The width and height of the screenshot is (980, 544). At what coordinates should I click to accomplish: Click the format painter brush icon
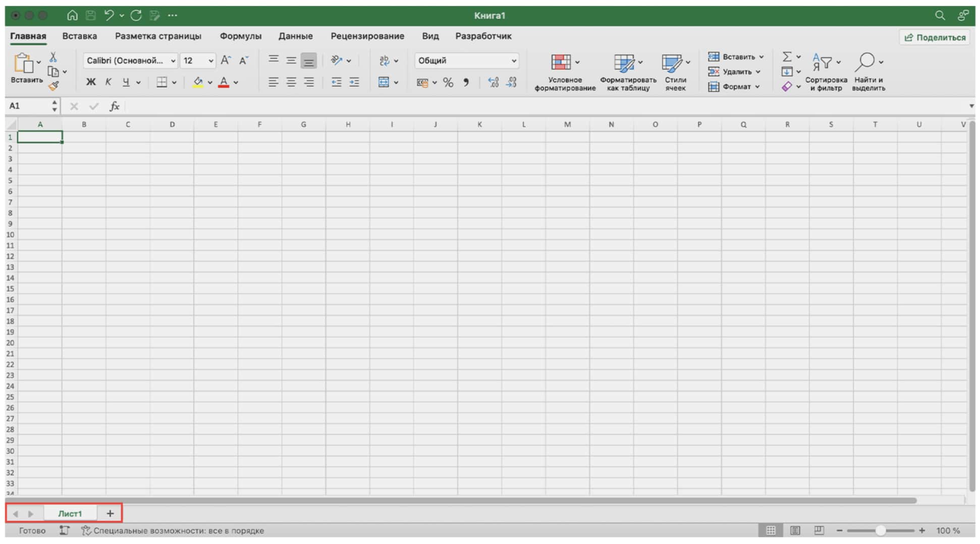point(53,86)
